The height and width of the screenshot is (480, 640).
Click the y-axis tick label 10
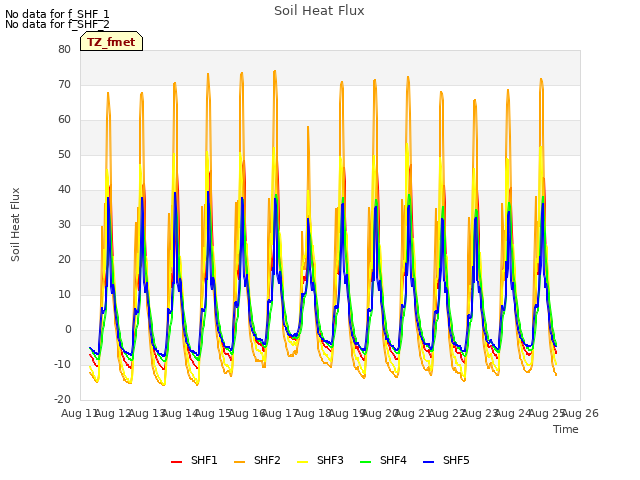tap(64, 295)
